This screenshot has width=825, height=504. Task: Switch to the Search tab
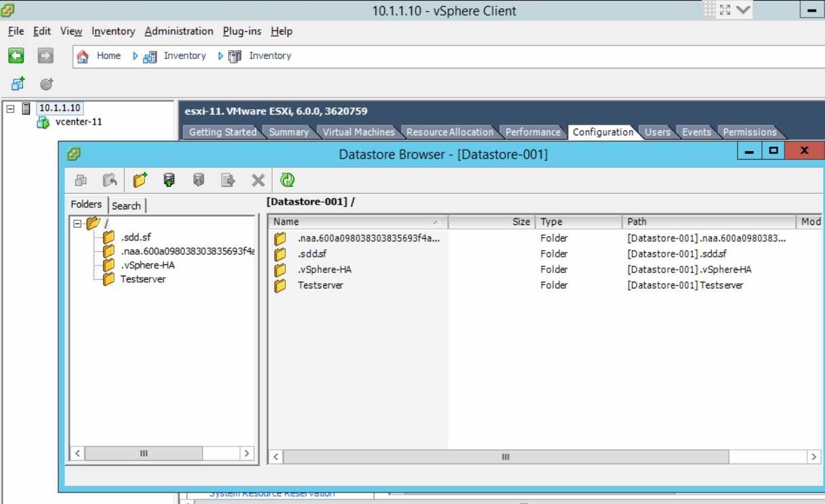click(127, 206)
